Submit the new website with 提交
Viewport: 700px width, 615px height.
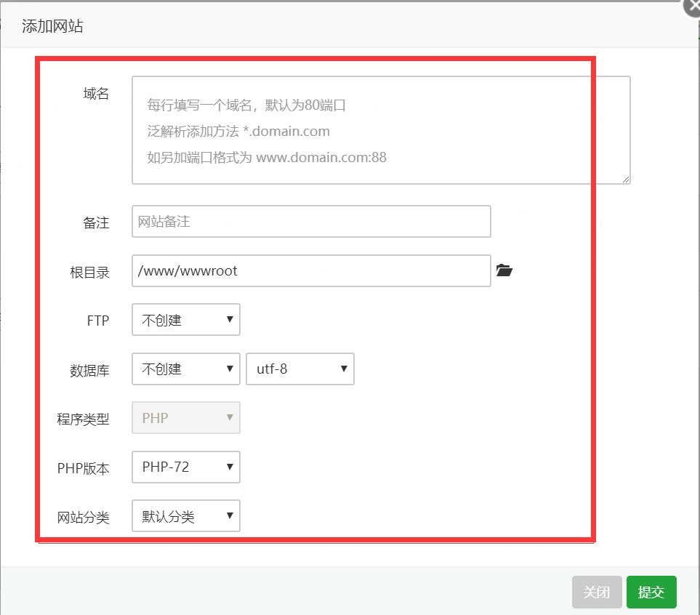pyautogui.click(x=651, y=592)
